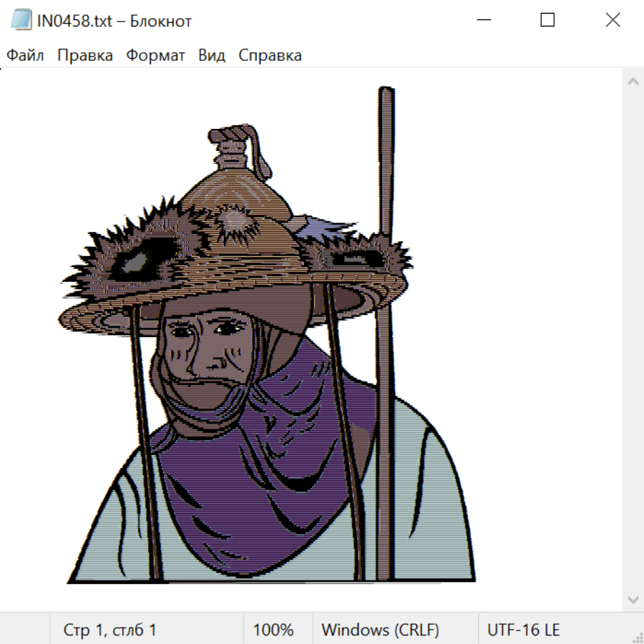Open the Справка menu
The height and width of the screenshot is (644, 644).
(270, 56)
